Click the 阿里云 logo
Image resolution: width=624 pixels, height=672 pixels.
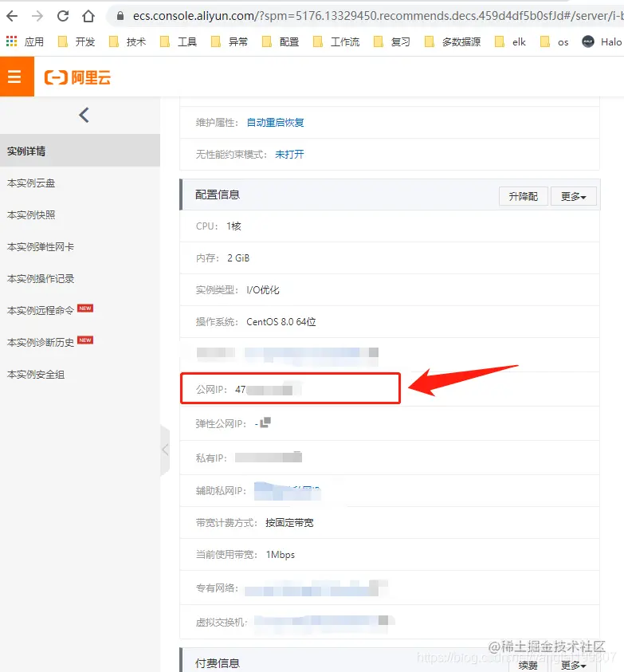coord(77,77)
